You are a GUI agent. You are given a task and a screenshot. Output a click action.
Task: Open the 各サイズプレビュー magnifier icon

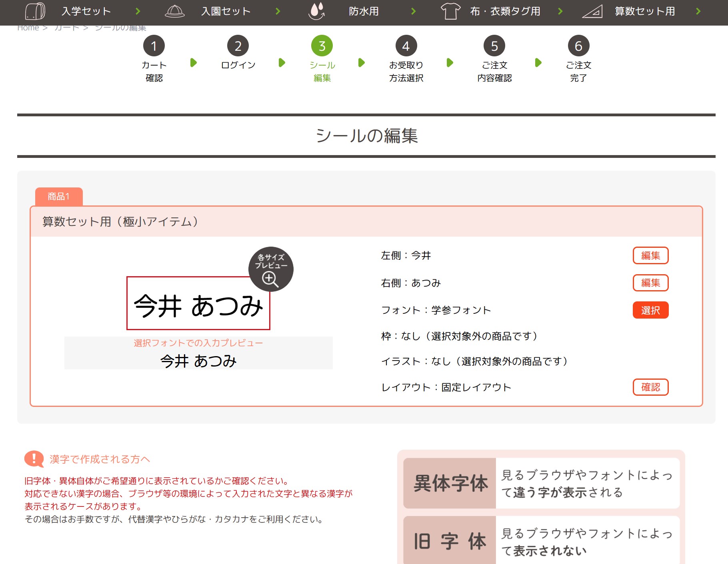[271, 269]
